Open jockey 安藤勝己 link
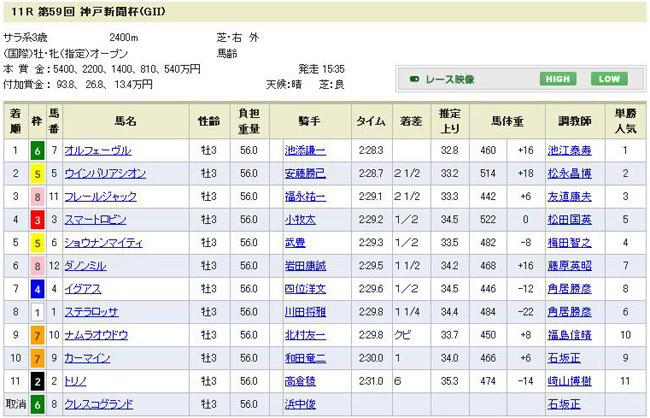Image resolution: width=650 pixels, height=418 pixels. pyautogui.click(x=305, y=173)
